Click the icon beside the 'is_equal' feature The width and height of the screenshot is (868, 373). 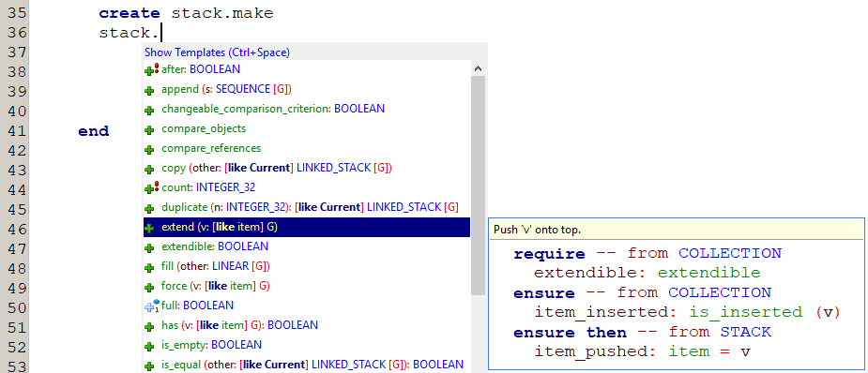(149, 366)
